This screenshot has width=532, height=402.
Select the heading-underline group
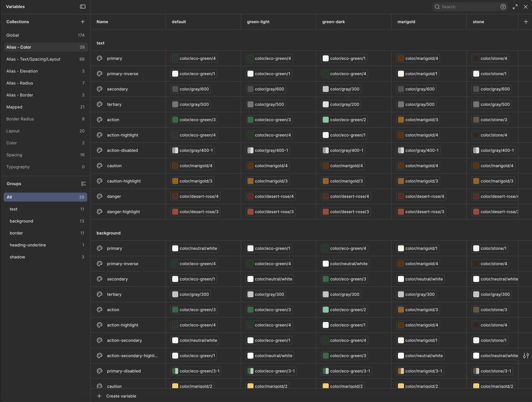(x=46, y=245)
